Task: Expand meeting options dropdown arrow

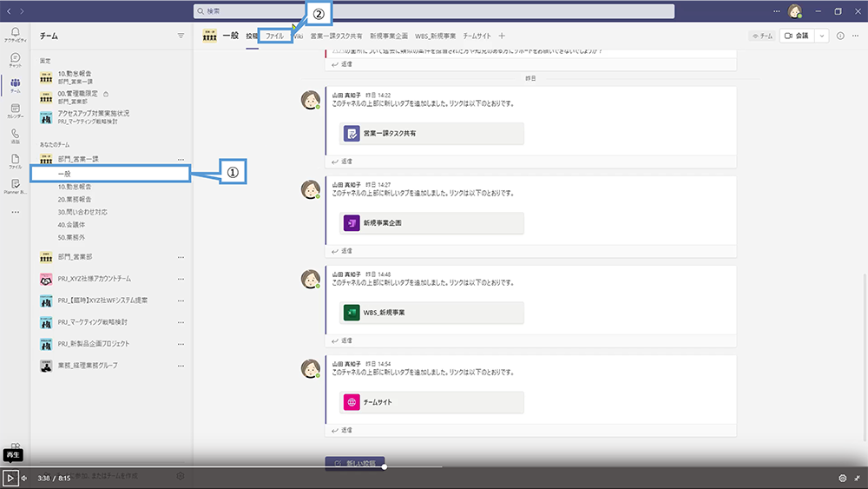Action: pyautogui.click(x=821, y=36)
